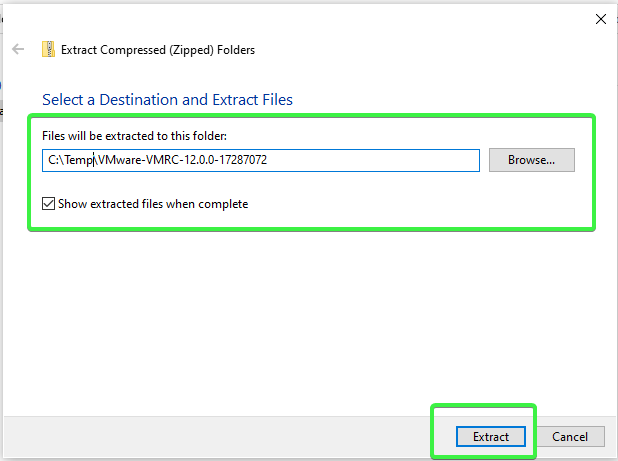Click the "Extract Compressed (Zipped) Folders" title
The width and height of the screenshot is (618, 461).
[158, 50]
